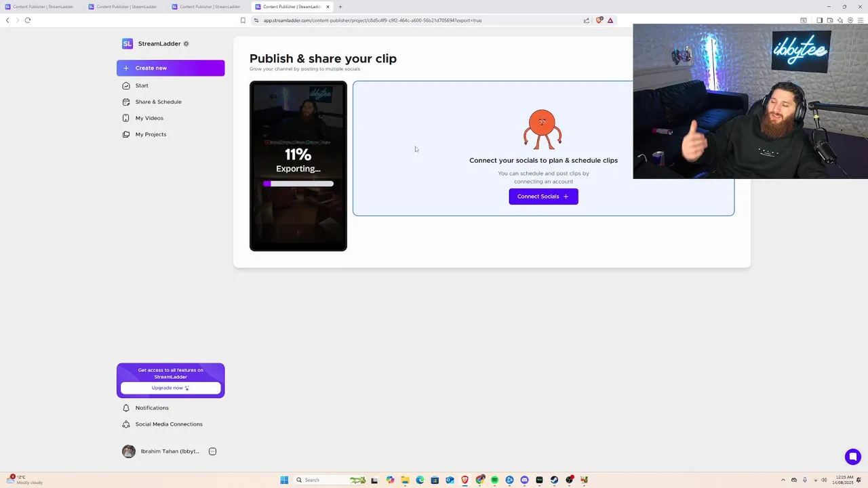Open Notifications bell in sidebar
The image size is (868, 488).
(152, 408)
